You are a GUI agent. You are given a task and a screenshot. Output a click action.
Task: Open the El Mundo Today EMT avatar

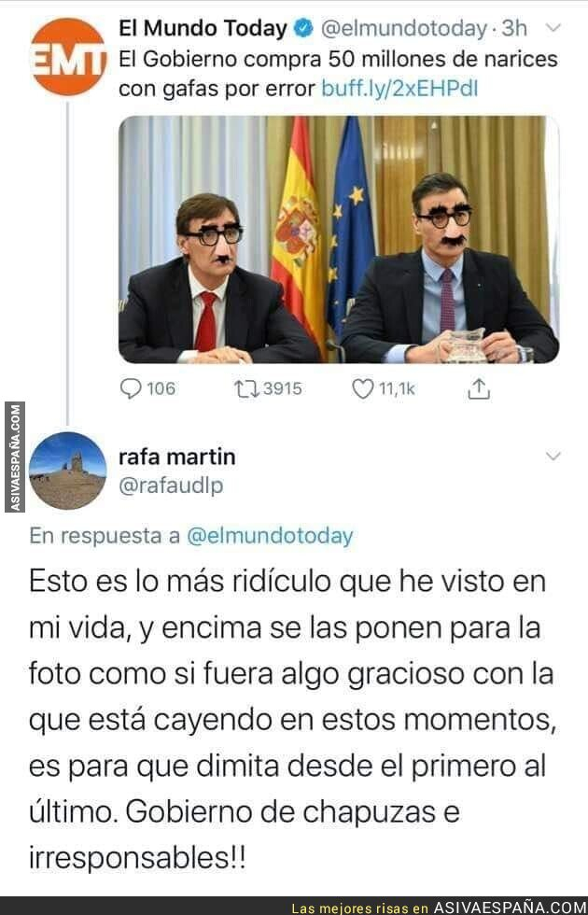(68, 57)
